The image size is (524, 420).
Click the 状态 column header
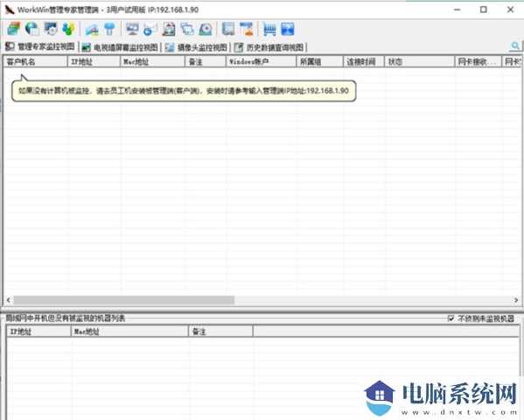click(x=419, y=61)
